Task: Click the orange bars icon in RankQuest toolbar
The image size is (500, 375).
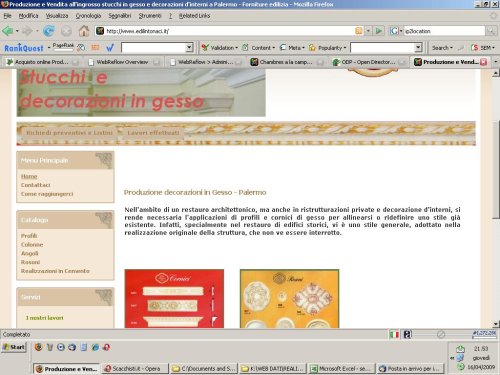Action: 96,48
